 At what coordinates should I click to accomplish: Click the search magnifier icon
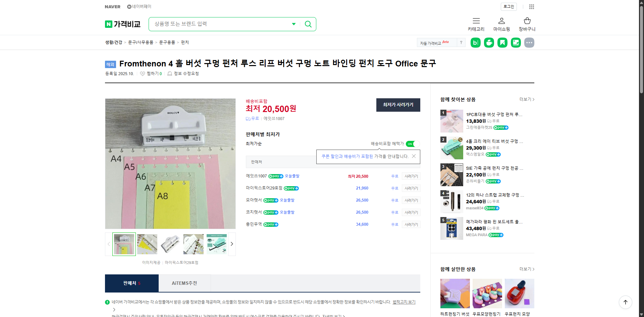[308, 24]
